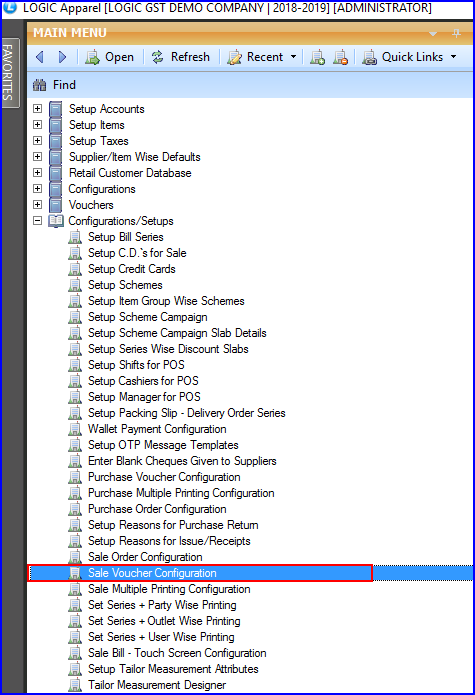Open Purchase Multiple Printing Configuration
This screenshot has height=695, width=475.
pos(181,493)
